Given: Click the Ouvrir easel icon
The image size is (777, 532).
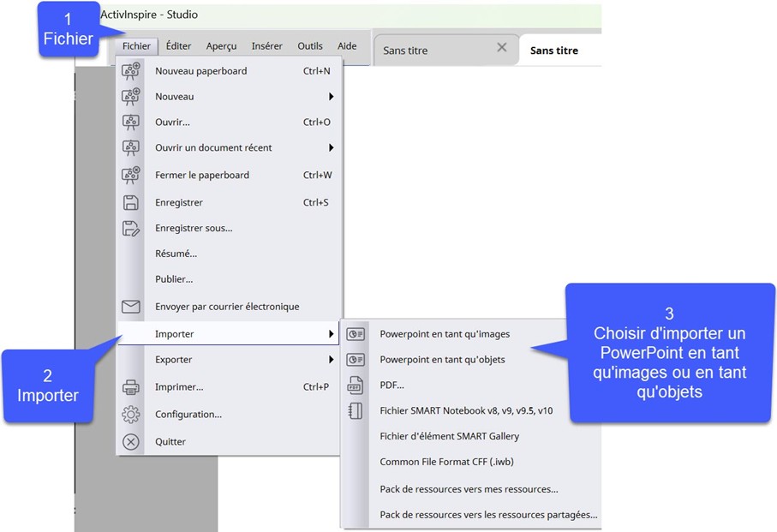Looking at the screenshot, I should [131, 123].
